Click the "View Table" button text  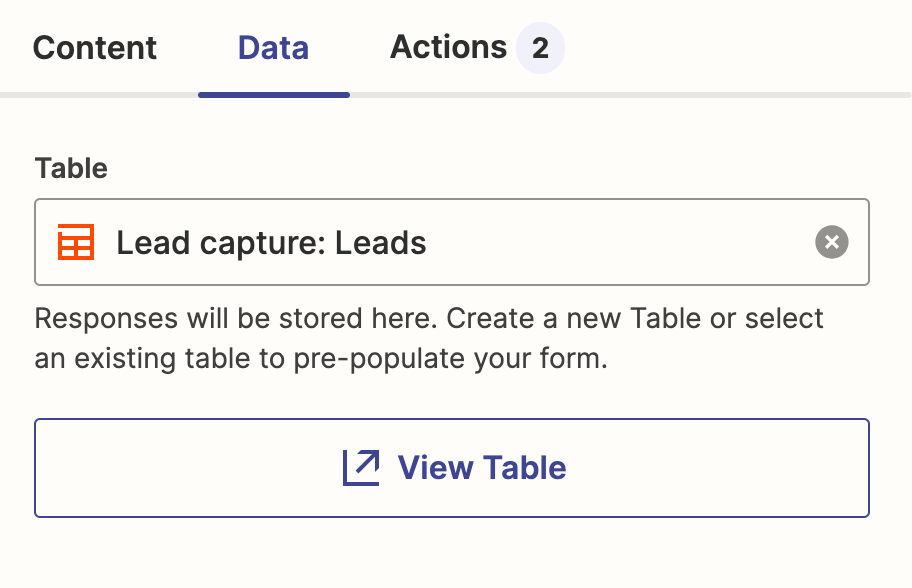point(482,467)
